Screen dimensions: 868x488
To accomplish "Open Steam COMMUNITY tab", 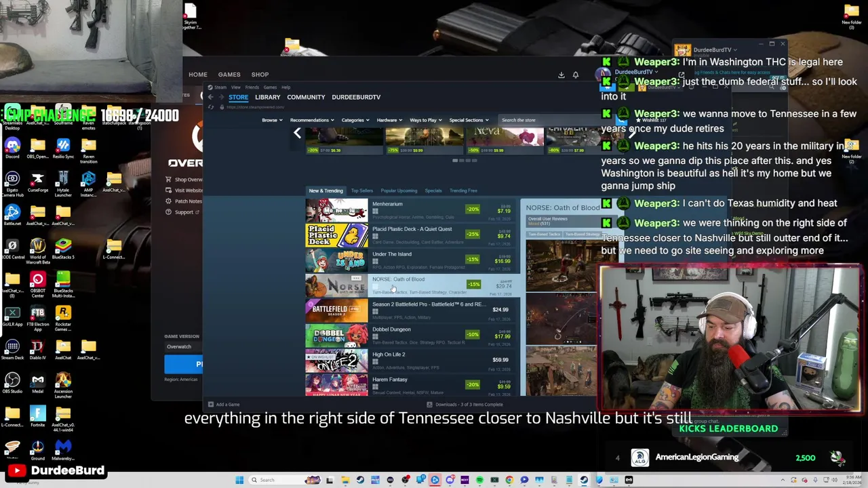I will pyautogui.click(x=306, y=97).
